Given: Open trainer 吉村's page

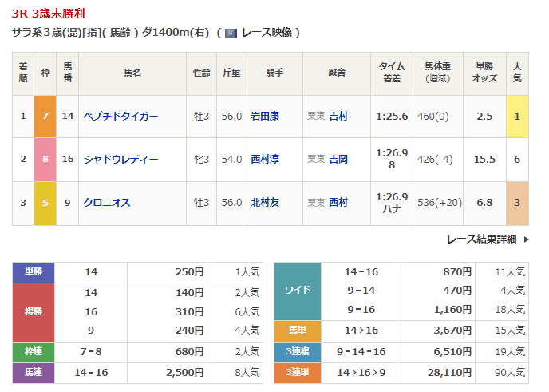Looking at the screenshot, I should [338, 116].
